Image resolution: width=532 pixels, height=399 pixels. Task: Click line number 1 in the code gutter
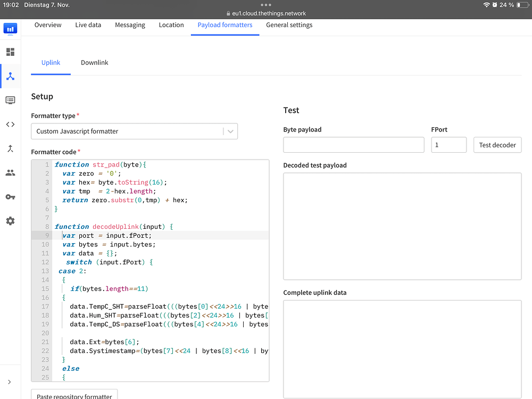(47, 164)
